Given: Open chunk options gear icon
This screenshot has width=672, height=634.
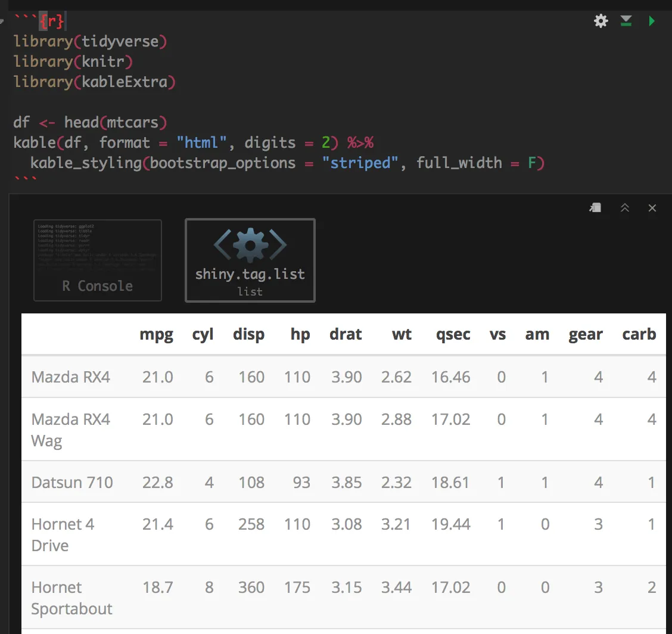Looking at the screenshot, I should pyautogui.click(x=601, y=21).
